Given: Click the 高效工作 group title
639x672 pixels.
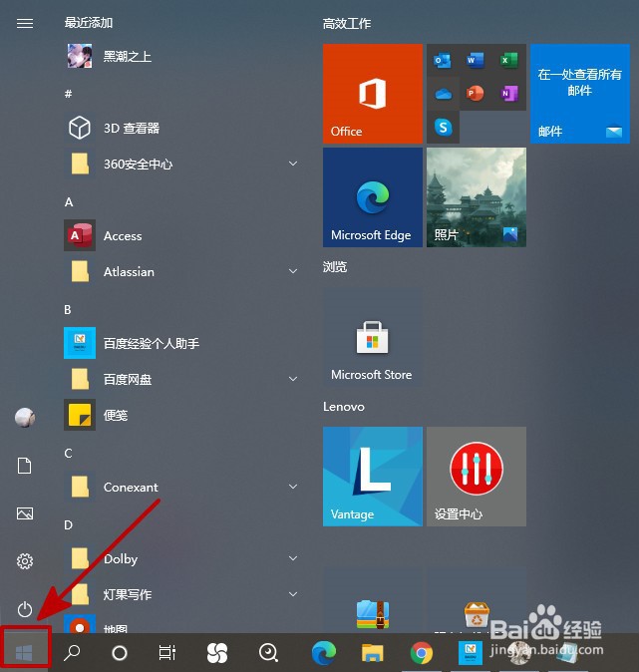Looking at the screenshot, I should (347, 24).
